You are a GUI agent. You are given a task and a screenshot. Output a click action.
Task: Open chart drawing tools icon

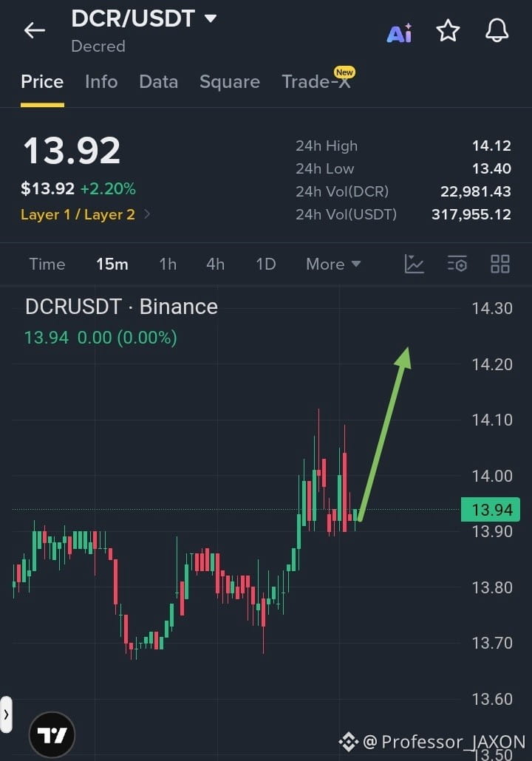[x=414, y=264]
